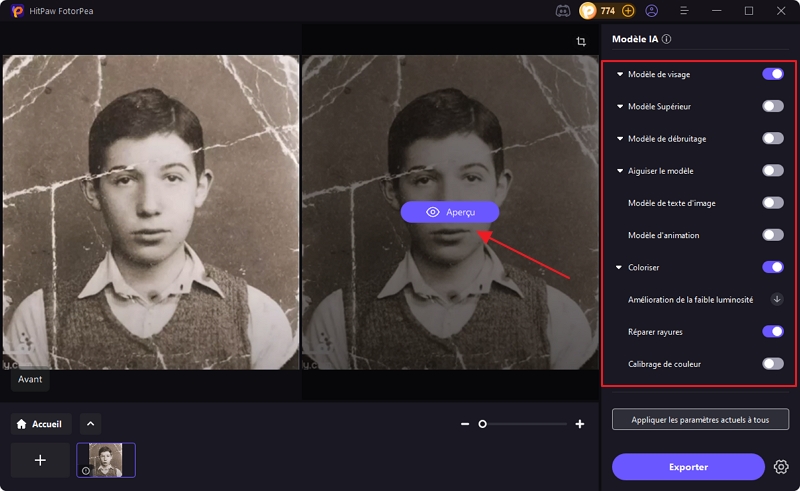Open the user account profile icon
800x491 pixels.
tap(652, 11)
